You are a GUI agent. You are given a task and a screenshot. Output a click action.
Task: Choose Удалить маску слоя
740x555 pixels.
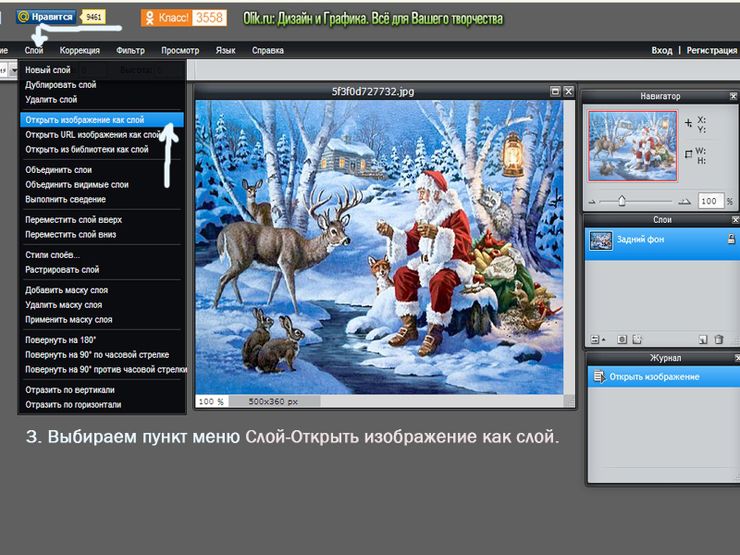pos(101,304)
